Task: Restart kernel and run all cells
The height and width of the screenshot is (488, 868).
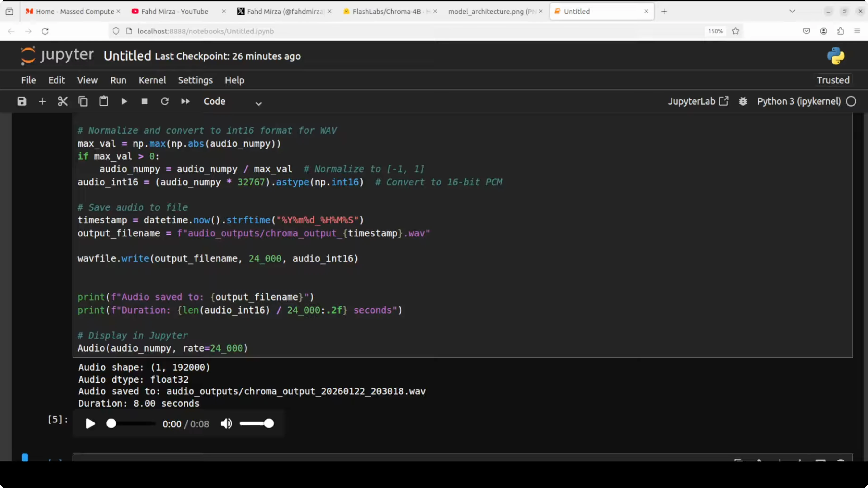Action: [185, 101]
